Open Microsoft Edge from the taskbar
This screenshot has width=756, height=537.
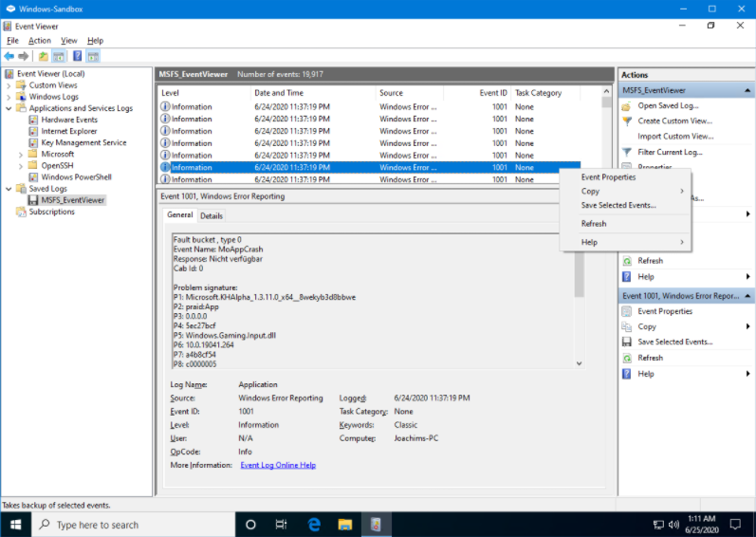point(314,524)
